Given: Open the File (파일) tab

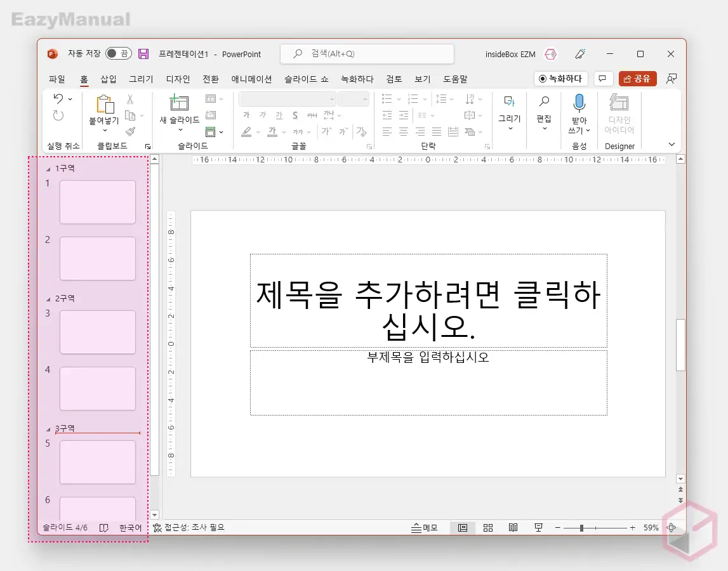Looking at the screenshot, I should point(57,79).
